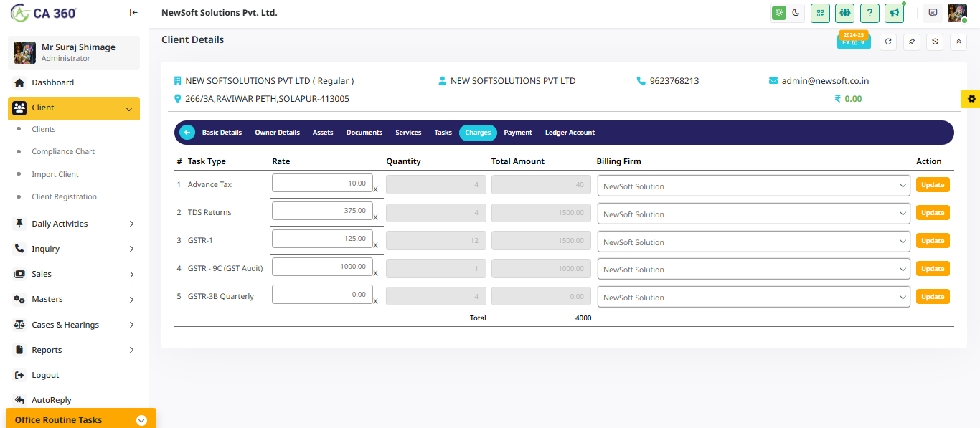Screen dimensions: 980x428
Task: Switch to the Tasks tab
Action: click(443, 133)
